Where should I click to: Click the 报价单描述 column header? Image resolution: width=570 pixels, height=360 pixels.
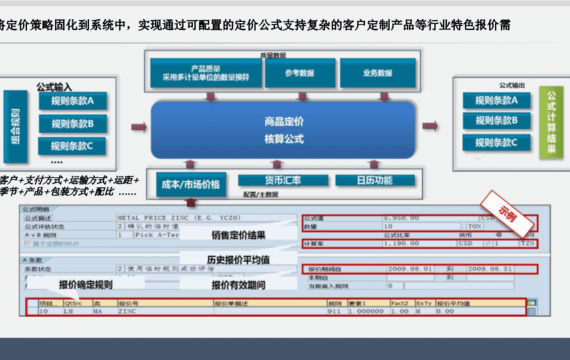(270, 303)
